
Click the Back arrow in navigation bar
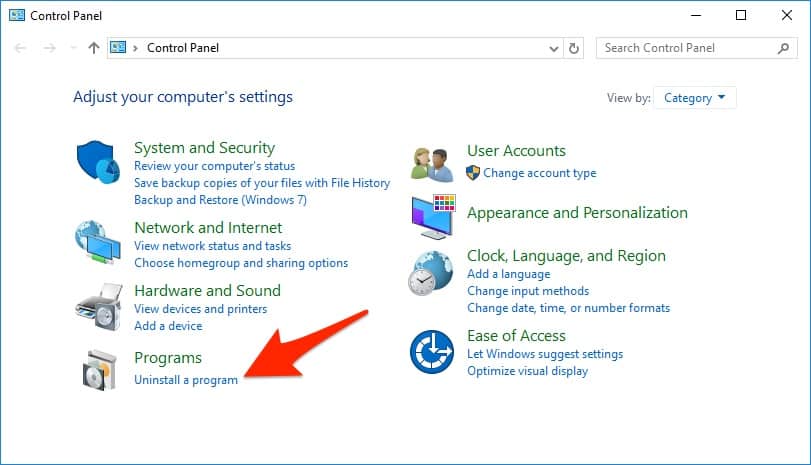tap(20, 48)
